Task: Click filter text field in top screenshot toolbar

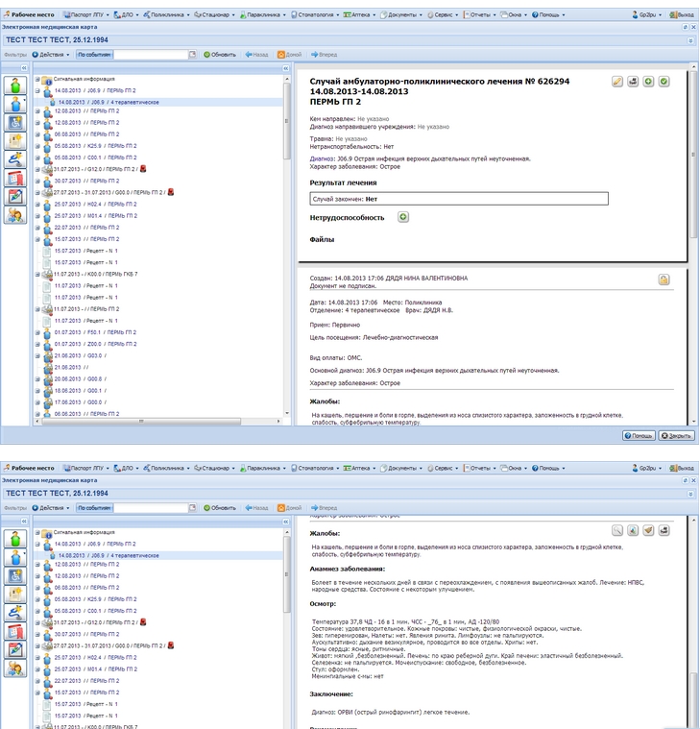Action: click(x=151, y=55)
